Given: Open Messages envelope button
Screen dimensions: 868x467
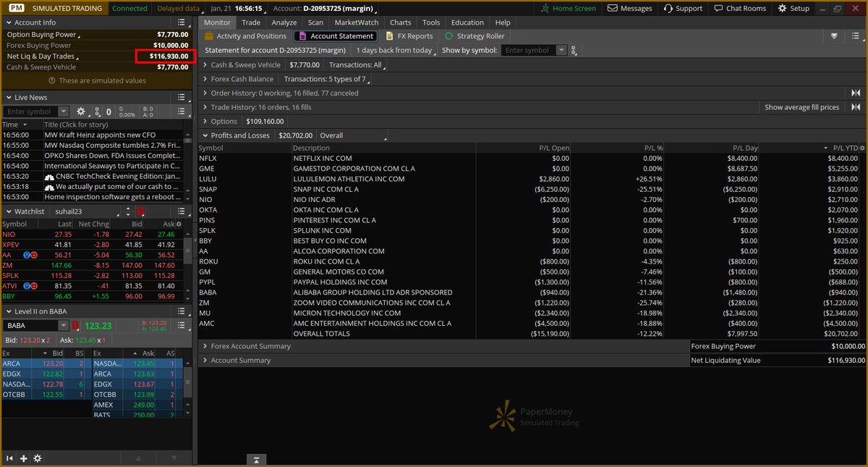Looking at the screenshot, I should click(x=629, y=9).
